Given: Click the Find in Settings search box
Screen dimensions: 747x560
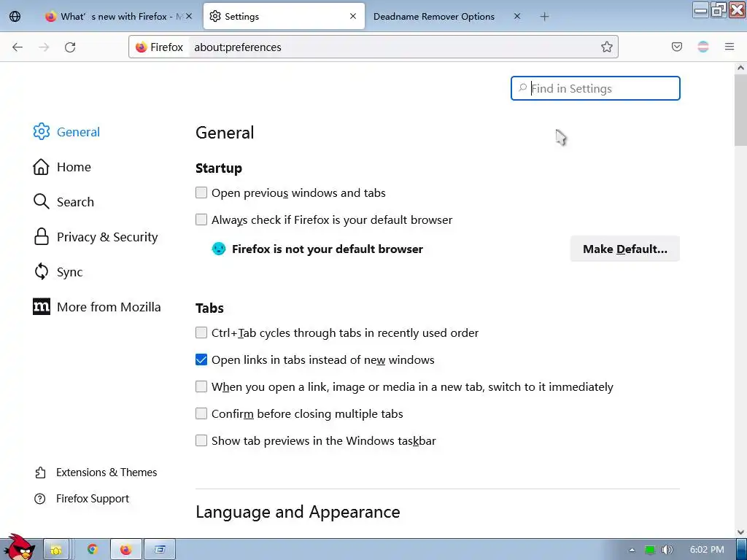Looking at the screenshot, I should (x=595, y=88).
